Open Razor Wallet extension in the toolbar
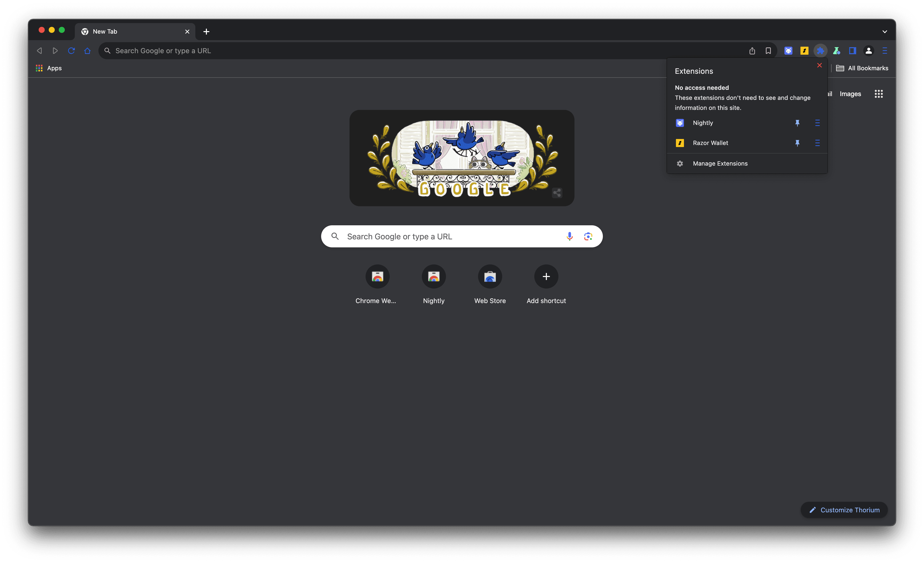The height and width of the screenshot is (563, 924). tap(804, 51)
